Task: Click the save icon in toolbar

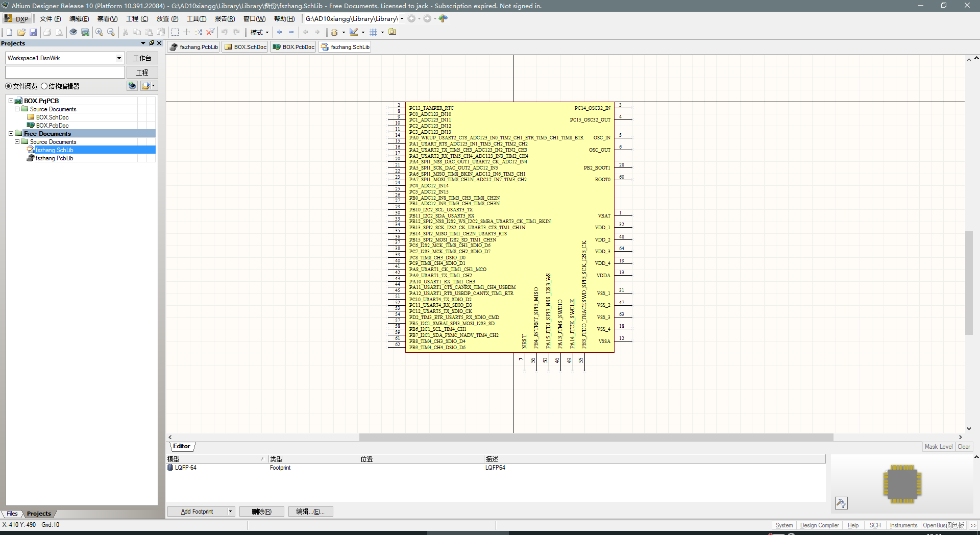Action: pyautogui.click(x=33, y=32)
